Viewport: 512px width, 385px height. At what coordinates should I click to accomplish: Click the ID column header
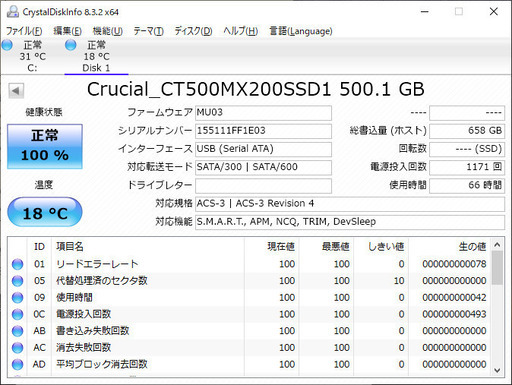[39, 247]
